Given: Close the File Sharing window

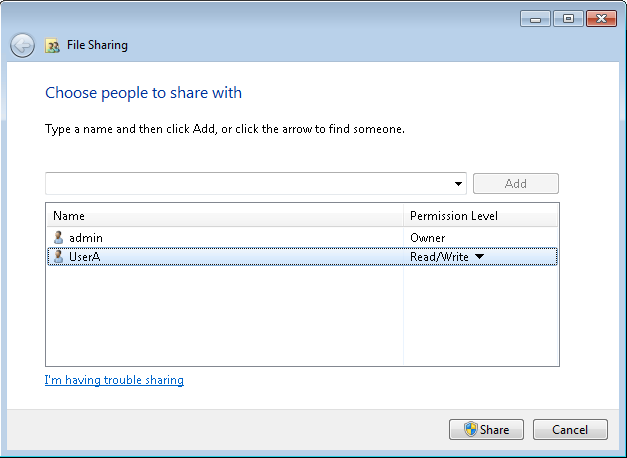Looking at the screenshot, I should [x=601, y=19].
